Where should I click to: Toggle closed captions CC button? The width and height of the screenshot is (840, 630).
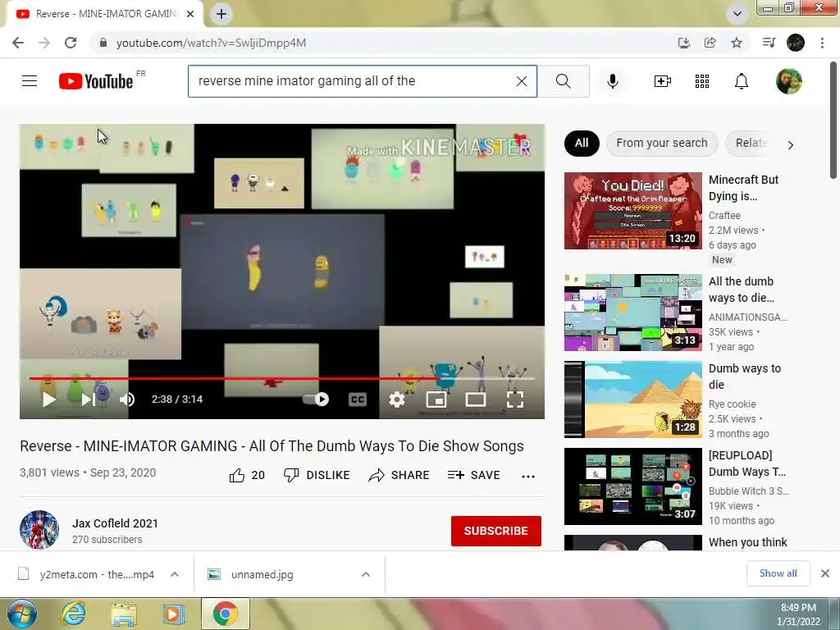358,399
